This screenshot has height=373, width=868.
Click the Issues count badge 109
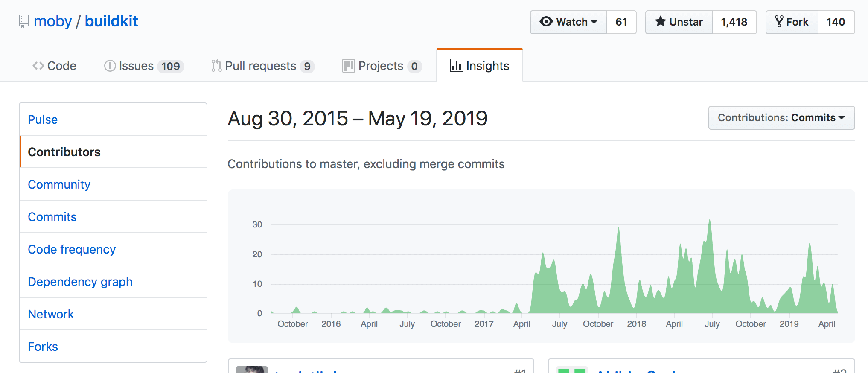pyautogui.click(x=171, y=66)
